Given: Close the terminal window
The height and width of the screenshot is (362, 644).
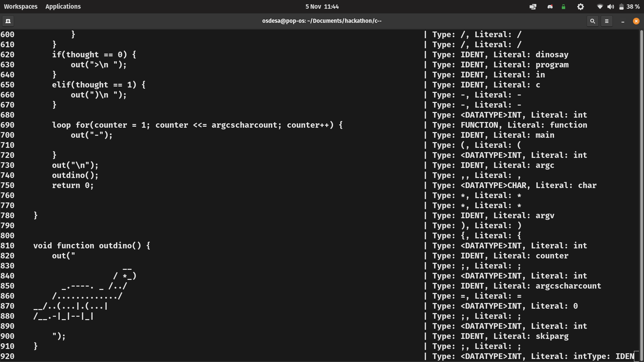Looking at the screenshot, I should (636, 21).
